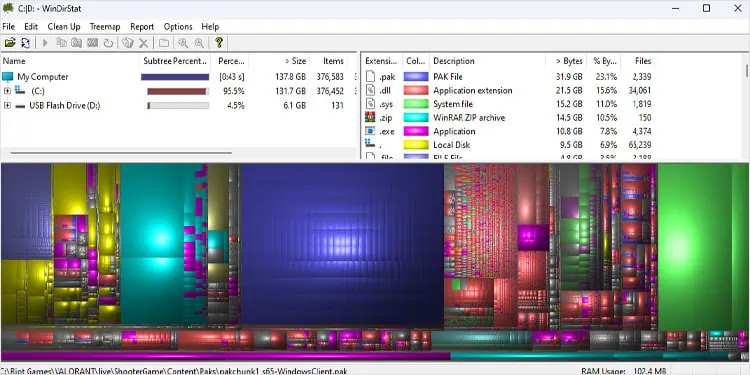Click the (C:) drive icon

tap(20, 90)
